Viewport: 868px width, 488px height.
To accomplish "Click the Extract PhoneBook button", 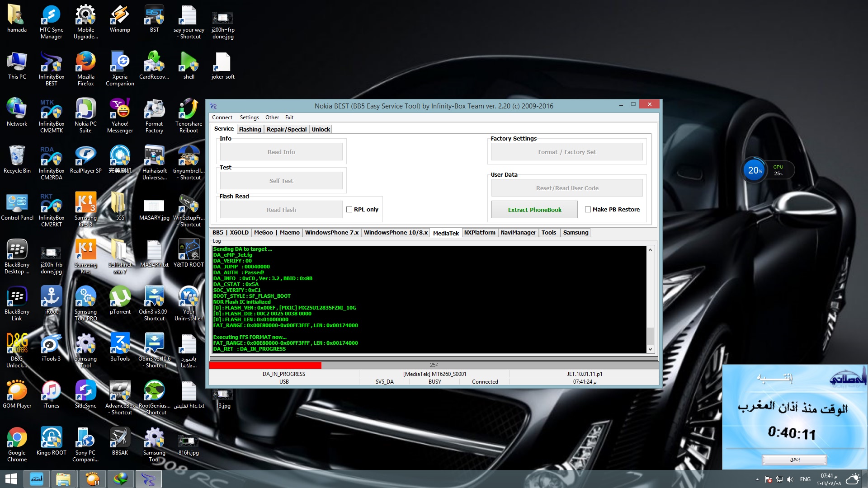I will pyautogui.click(x=534, y=210).
